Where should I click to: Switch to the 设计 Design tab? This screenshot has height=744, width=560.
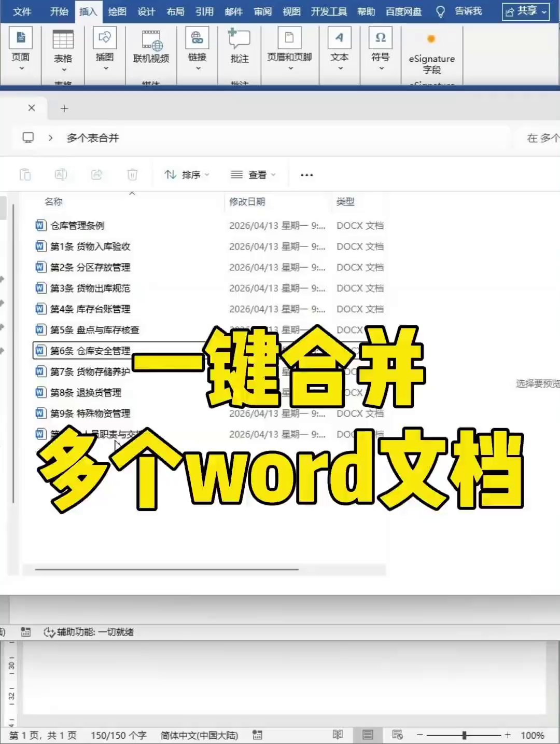[146, 11]
